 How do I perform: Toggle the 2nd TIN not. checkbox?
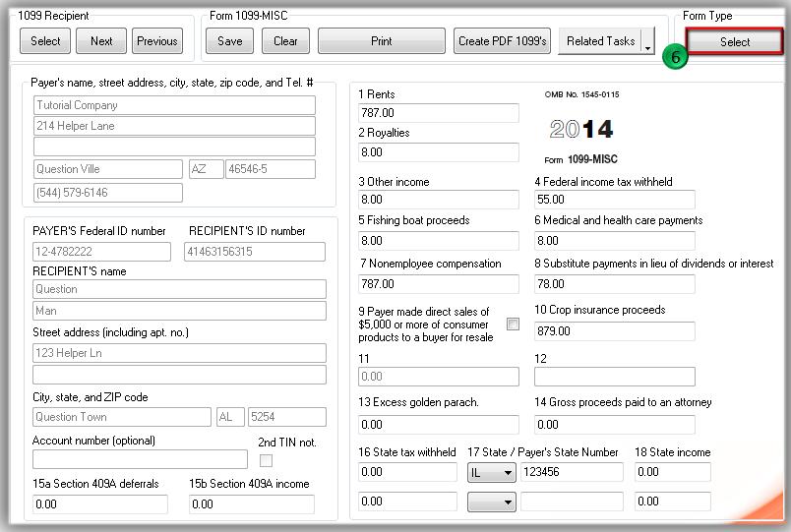coord(266,460)
